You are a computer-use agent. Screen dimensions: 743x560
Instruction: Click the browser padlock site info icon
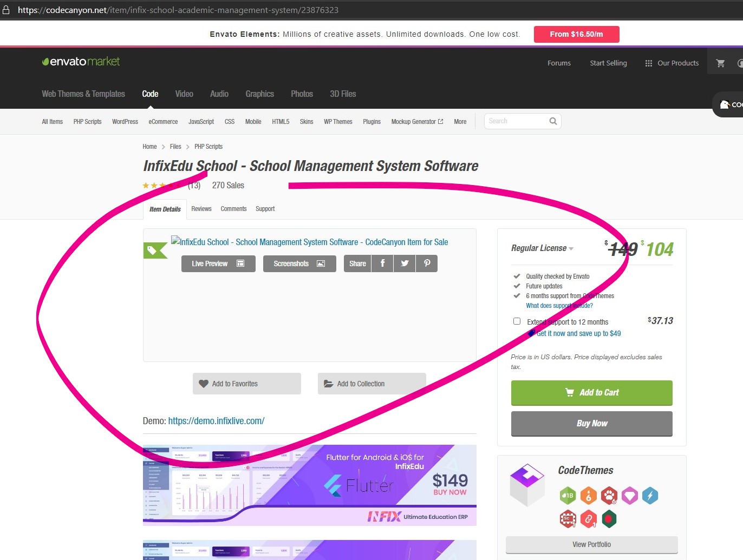point(6,10)
